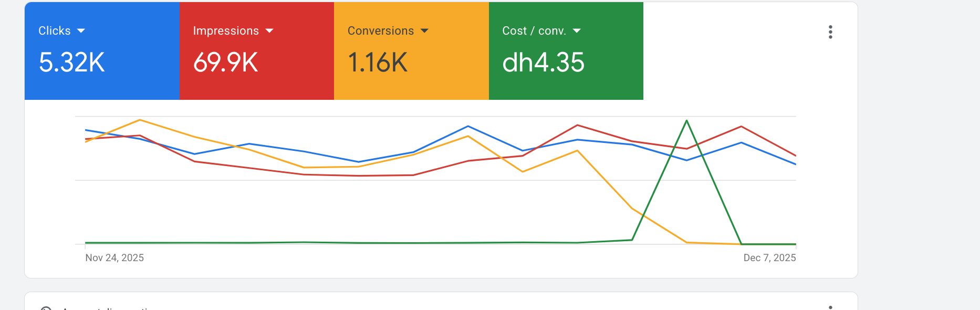Open the Impressions metric dropdown arrow
The image size is (980, 310).
pos(269,31)
